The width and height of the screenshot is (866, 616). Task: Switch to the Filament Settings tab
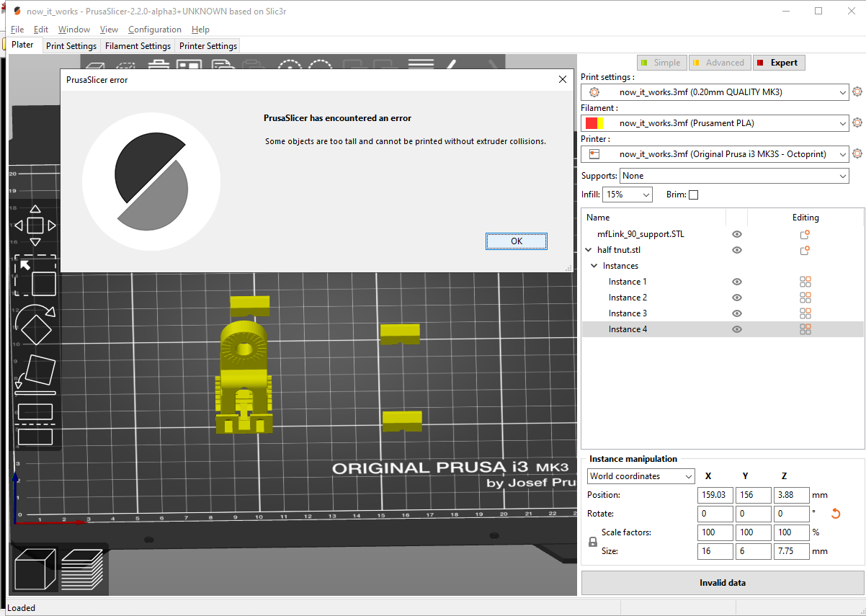click(138, 46)
